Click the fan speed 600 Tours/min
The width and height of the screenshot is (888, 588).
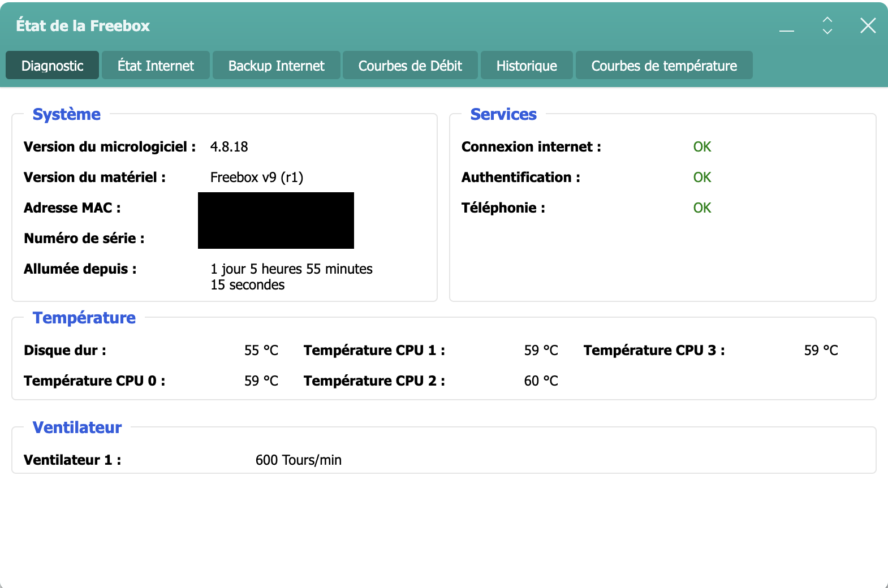[299, 460]
